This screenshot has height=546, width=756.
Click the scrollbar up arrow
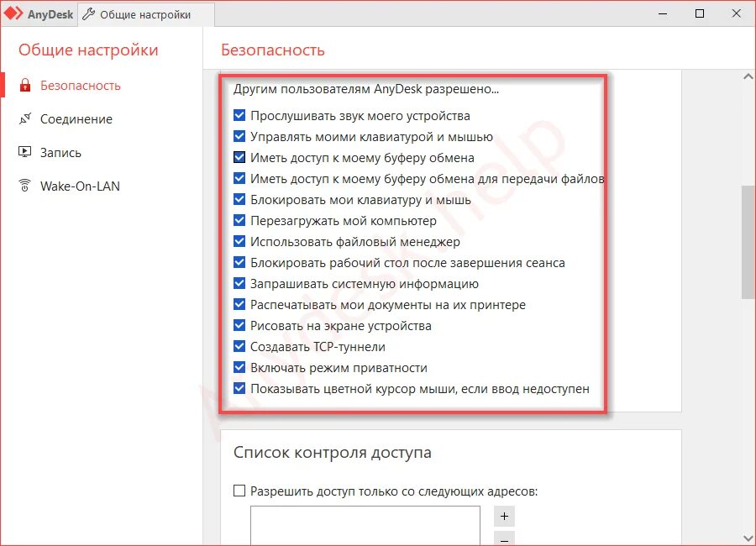748,76
